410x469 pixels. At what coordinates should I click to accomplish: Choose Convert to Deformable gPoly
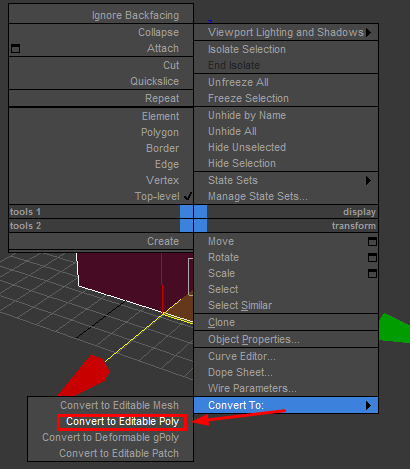pyautogui.click(x=110, y=437)
